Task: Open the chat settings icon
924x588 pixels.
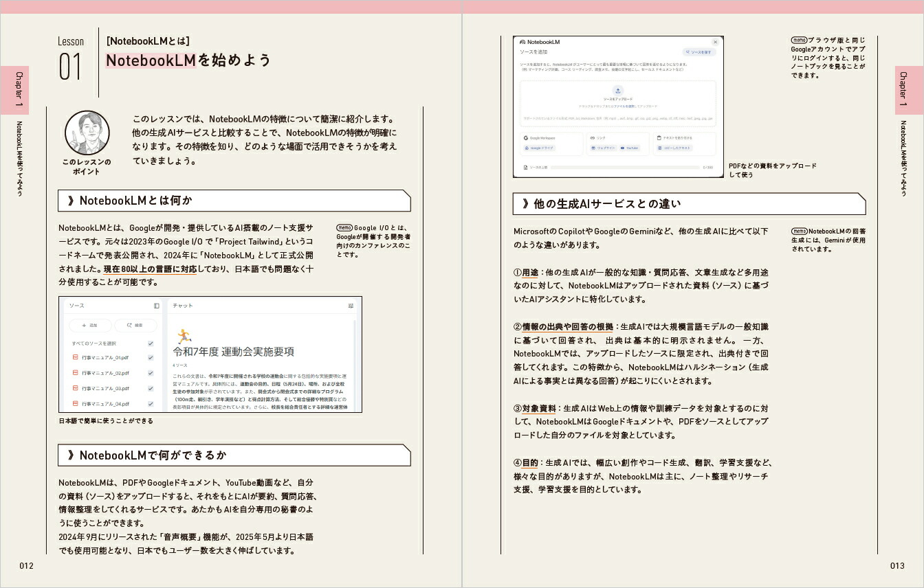Action: click(x=351, y=306)
